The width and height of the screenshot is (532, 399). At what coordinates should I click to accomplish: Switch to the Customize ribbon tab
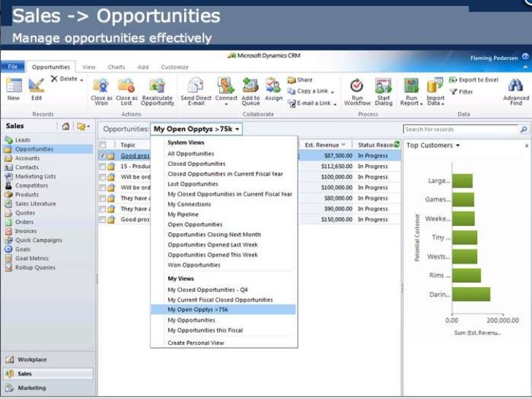175,67
